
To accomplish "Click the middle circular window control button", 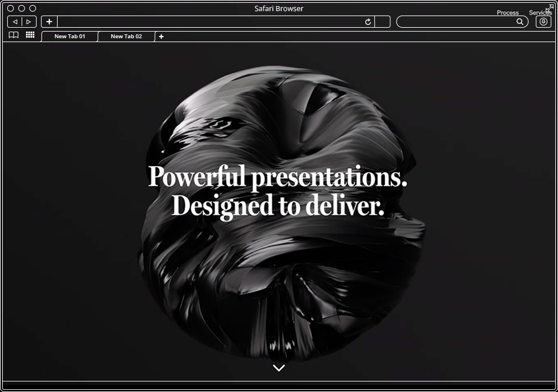I will tap(22, 8).
